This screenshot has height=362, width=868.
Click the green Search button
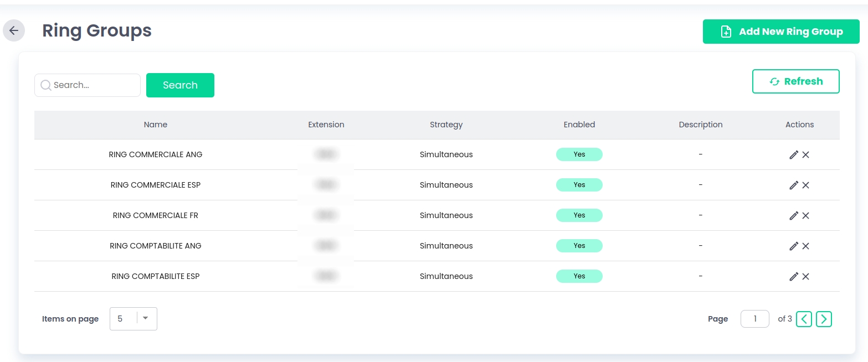180,85
